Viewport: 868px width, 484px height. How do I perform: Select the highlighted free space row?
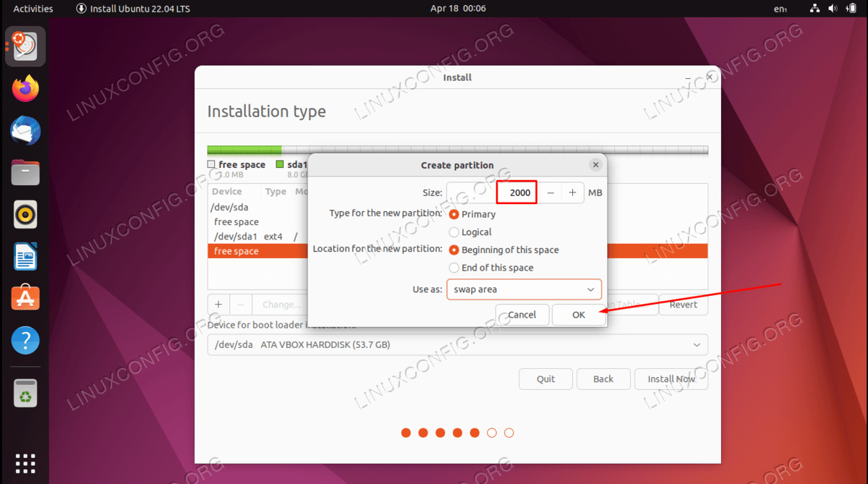(x=458, y=251)
